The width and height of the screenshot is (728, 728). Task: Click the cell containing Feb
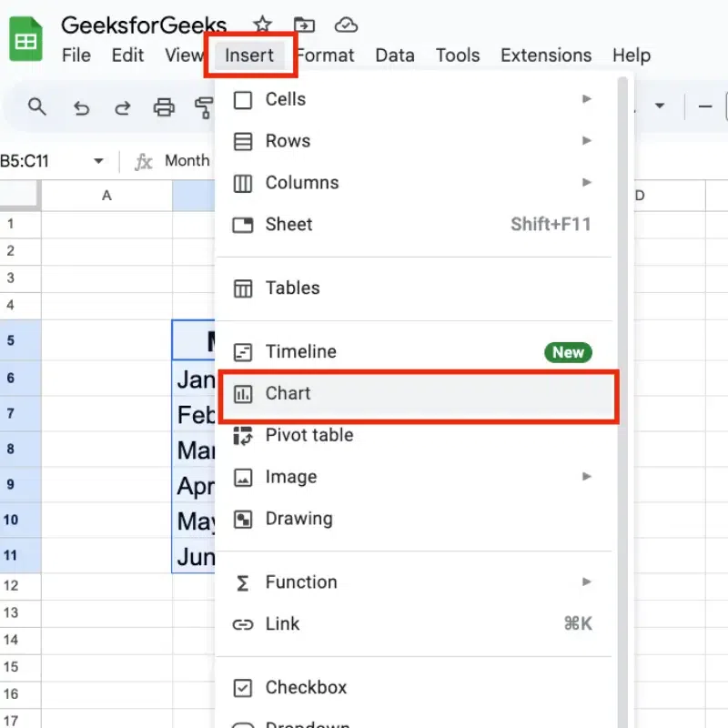[x=194, y=414]
